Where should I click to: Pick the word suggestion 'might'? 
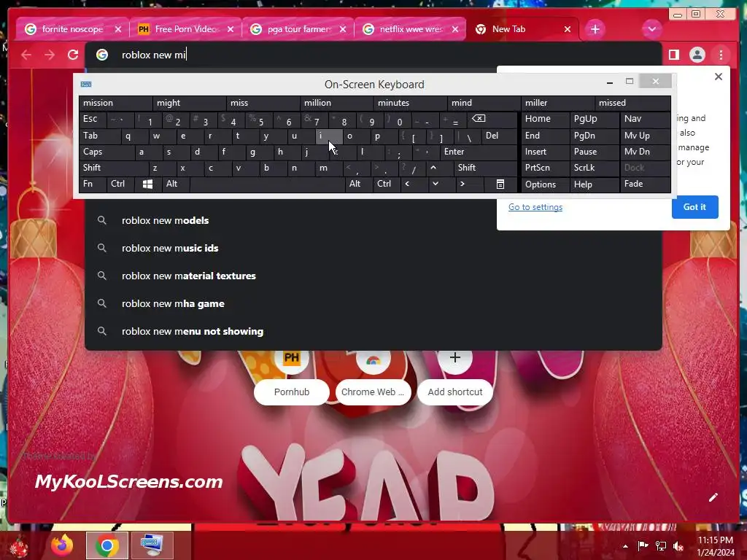[x=189, y=103]
